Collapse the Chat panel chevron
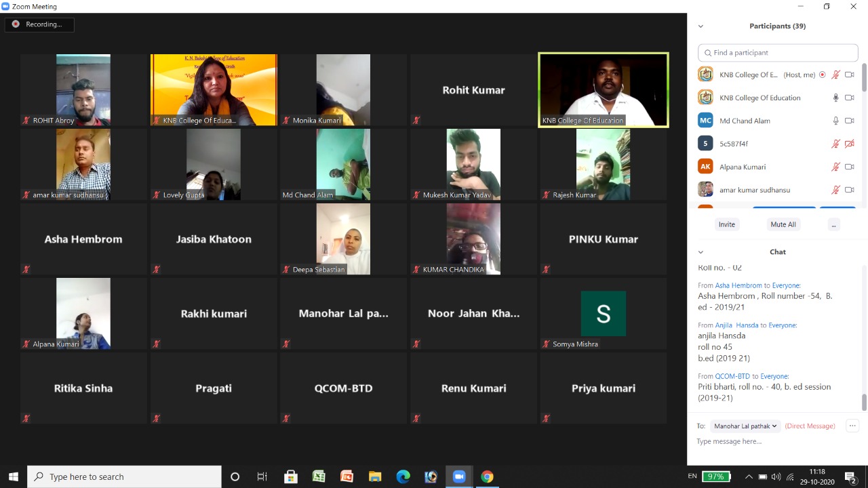 [701, 252]
